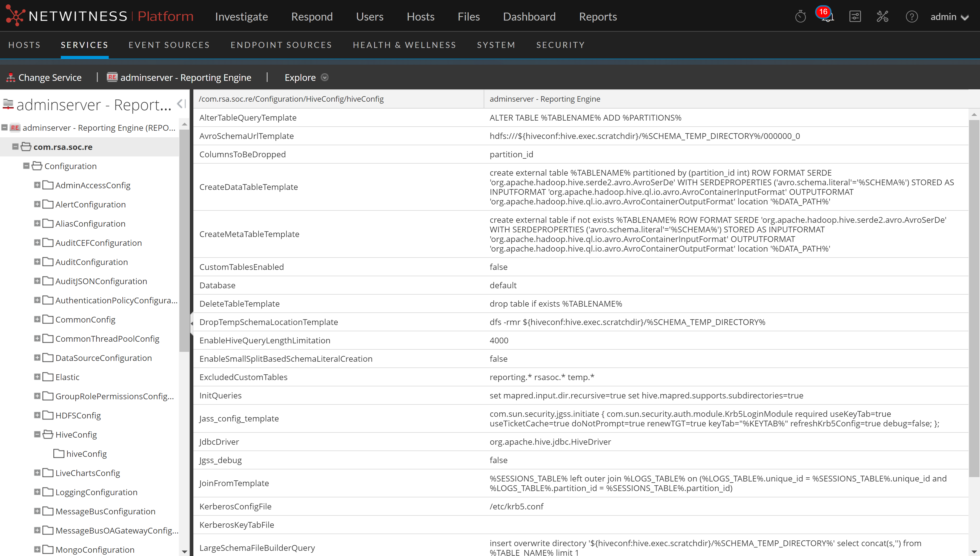This screenshot has height=556, width=980.
Task: Click adminserver - Reporting Engine service link
Action: 185,78
